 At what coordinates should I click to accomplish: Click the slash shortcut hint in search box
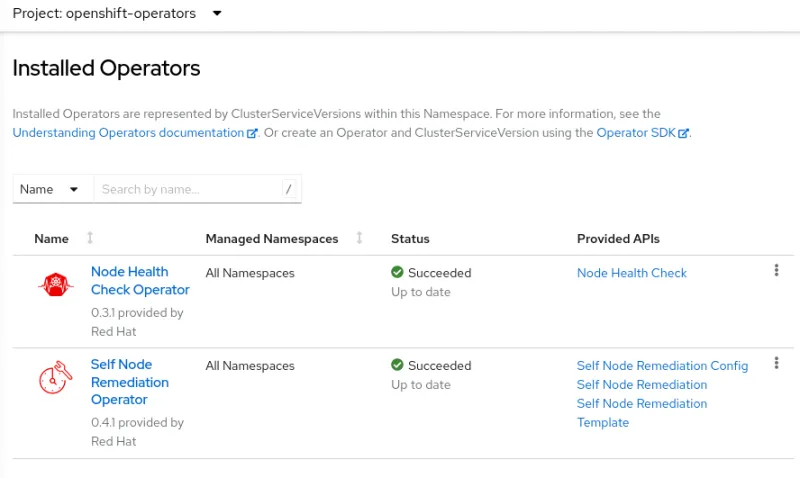289,189
